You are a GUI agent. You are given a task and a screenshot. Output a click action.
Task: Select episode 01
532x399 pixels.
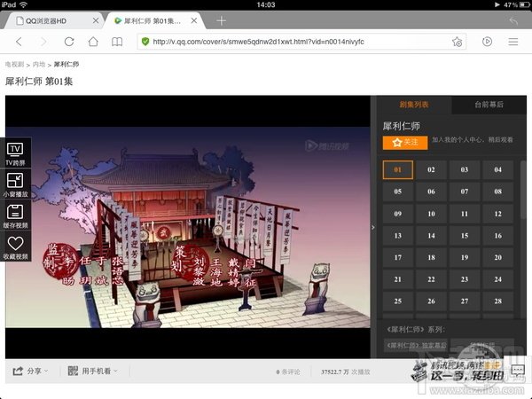pyautogui.click(x=398, y=169)
